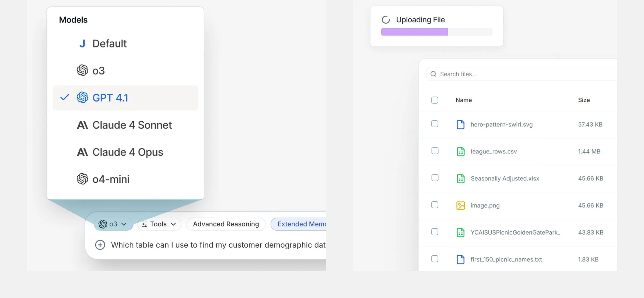The height and width of the screenshot is (298, 644).
Task: Click the file icon of first_150_picnic_names.txt
Action: 461,259
